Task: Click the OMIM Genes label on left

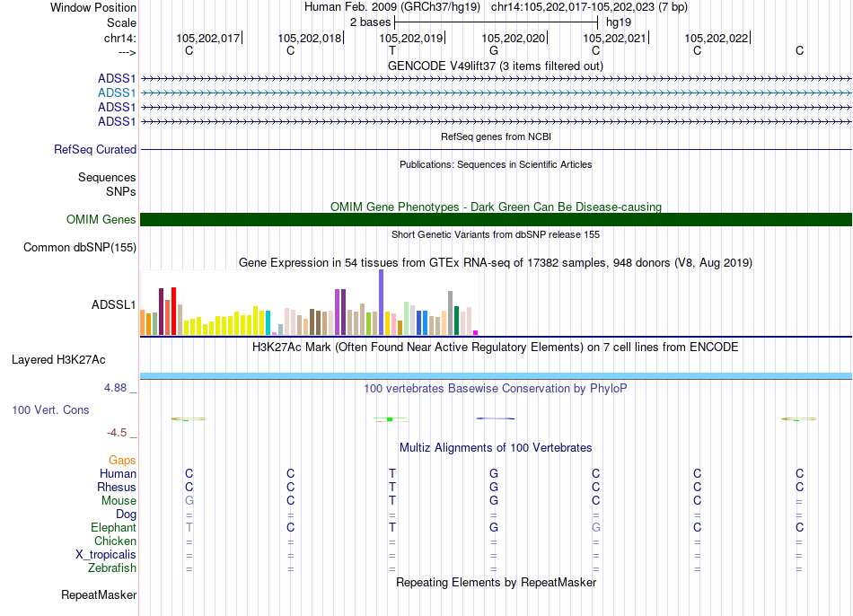Action: click(x=101, y=220)
